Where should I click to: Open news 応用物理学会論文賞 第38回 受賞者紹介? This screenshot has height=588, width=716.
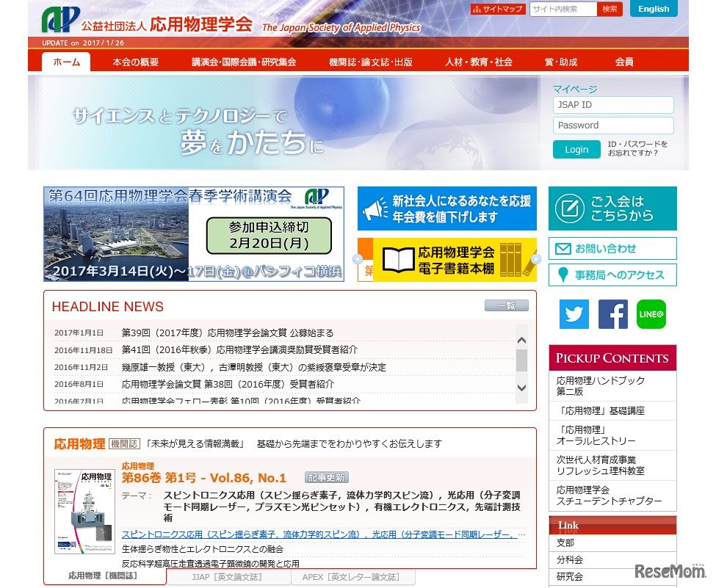pyautogui.click(x=228, y=384)
